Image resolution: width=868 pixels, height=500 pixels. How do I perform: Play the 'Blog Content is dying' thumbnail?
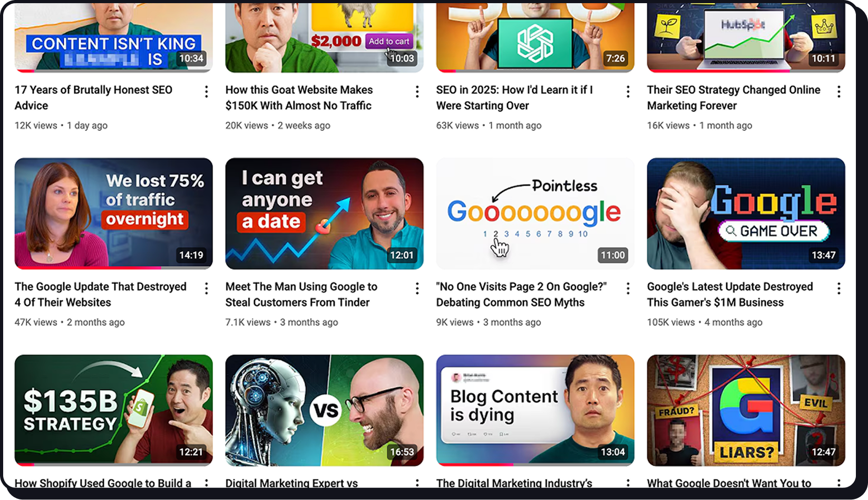click(x=535, y=410)
